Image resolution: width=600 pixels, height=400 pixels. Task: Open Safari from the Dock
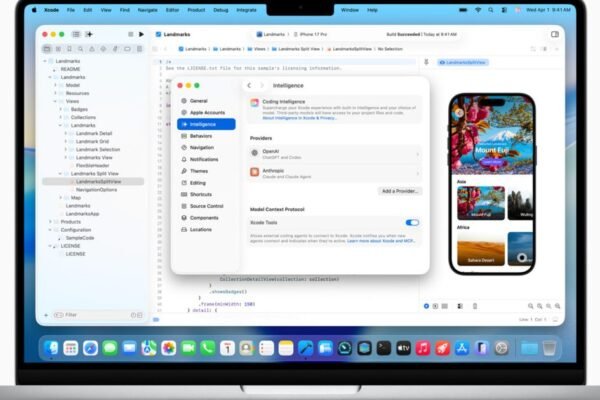[x=90, y=348]
